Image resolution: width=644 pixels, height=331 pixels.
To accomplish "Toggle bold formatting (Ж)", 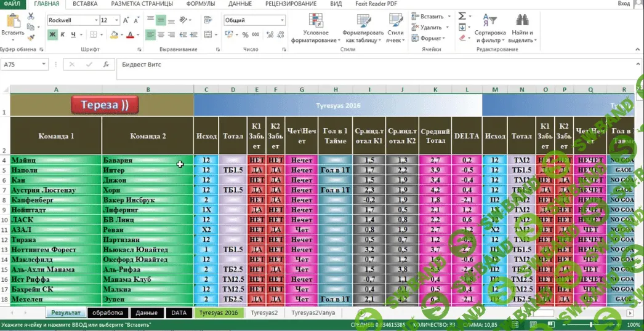I will click(x=52, y=35).
